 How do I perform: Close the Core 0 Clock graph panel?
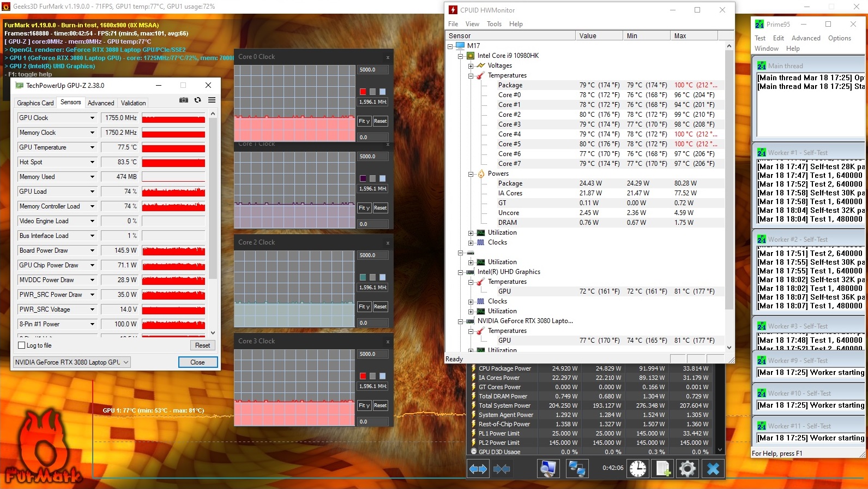(388, 57)
